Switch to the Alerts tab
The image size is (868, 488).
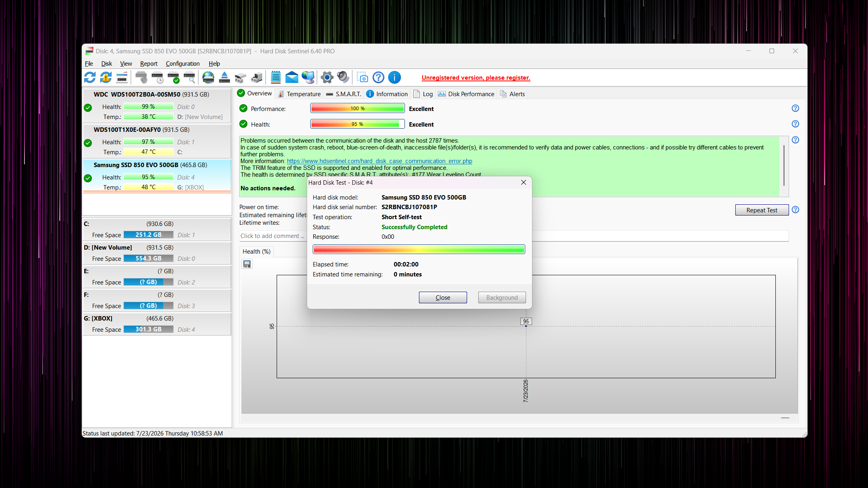coord(512,94)
